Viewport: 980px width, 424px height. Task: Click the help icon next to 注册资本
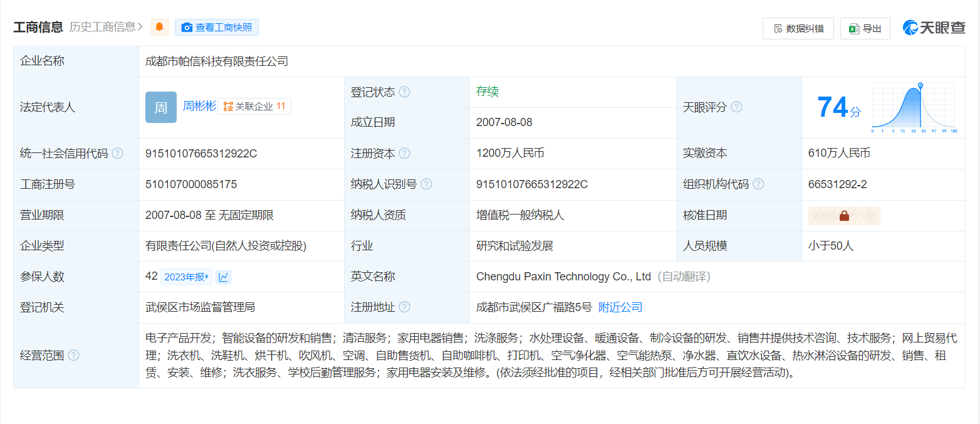[x=405, y=154]
